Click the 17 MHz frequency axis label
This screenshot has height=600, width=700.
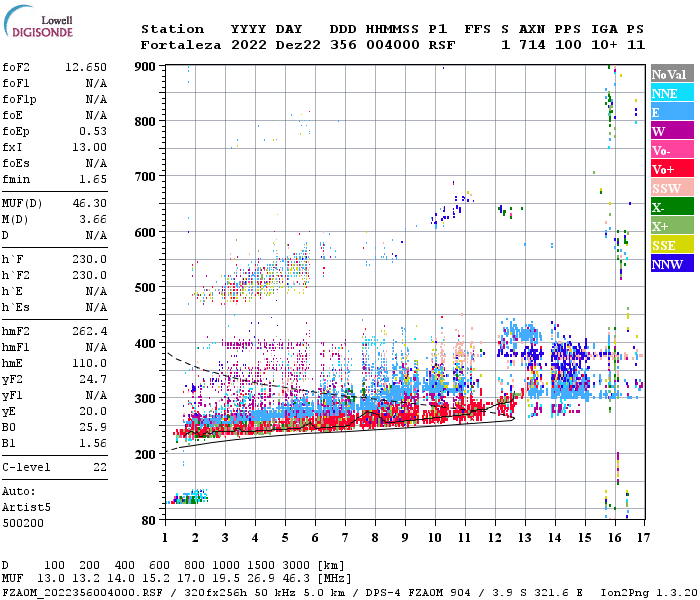[643, 538]
